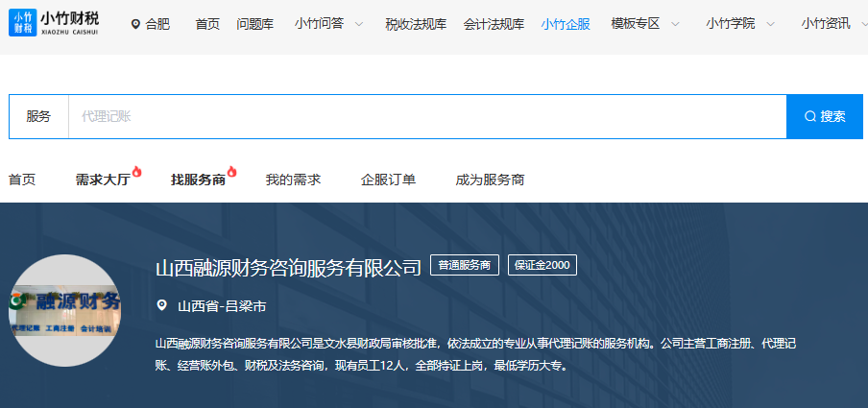This screenshot has width=868, height=408.
Task: Open the 模板专区 menu
Action: (x=636, y=24)
